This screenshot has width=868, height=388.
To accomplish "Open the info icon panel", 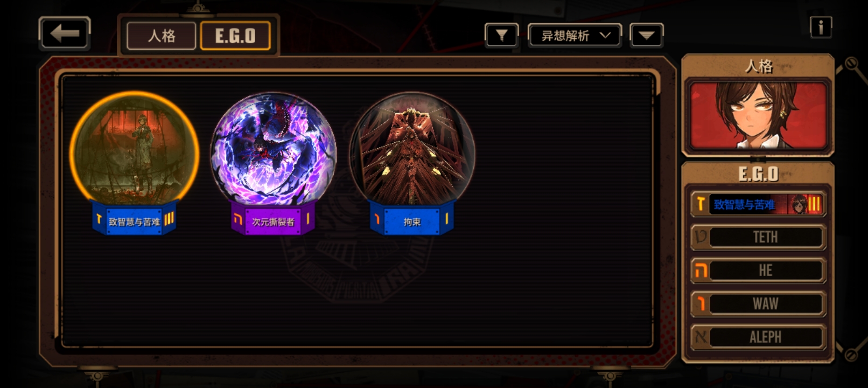I will pyautogui.click(x=821, y=27).
